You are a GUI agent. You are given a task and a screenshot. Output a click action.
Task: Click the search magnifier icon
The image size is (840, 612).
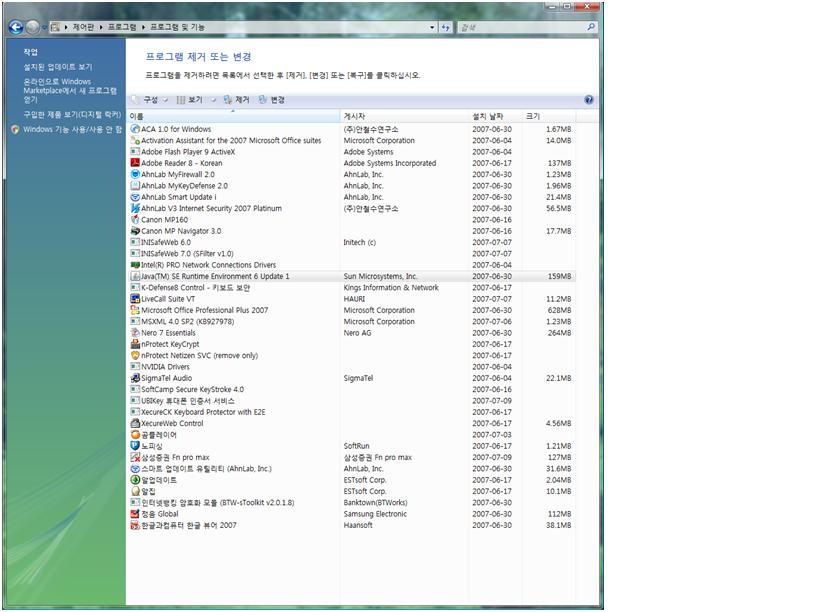[x=591, y=27]
